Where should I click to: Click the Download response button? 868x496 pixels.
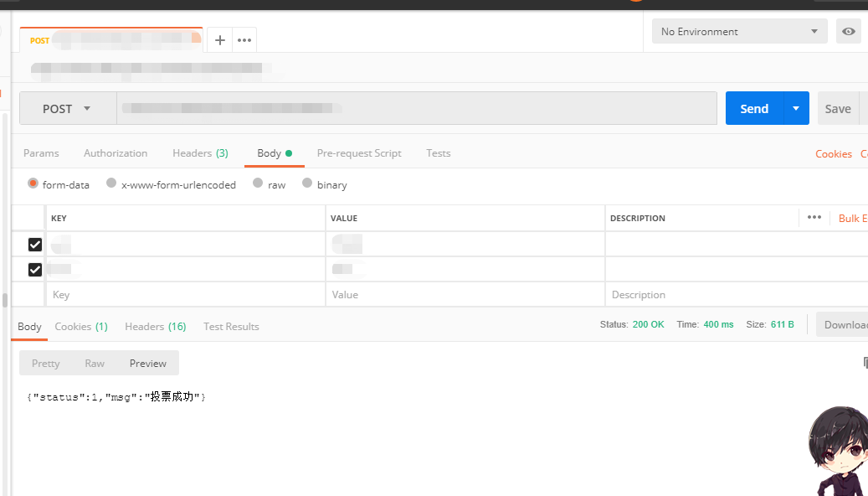[x=842, y=325]
